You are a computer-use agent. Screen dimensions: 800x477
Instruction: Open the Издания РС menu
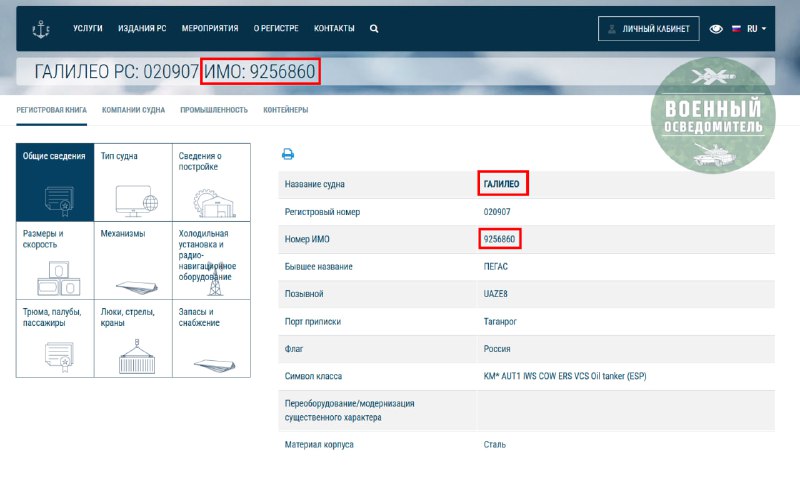[142, 29]
